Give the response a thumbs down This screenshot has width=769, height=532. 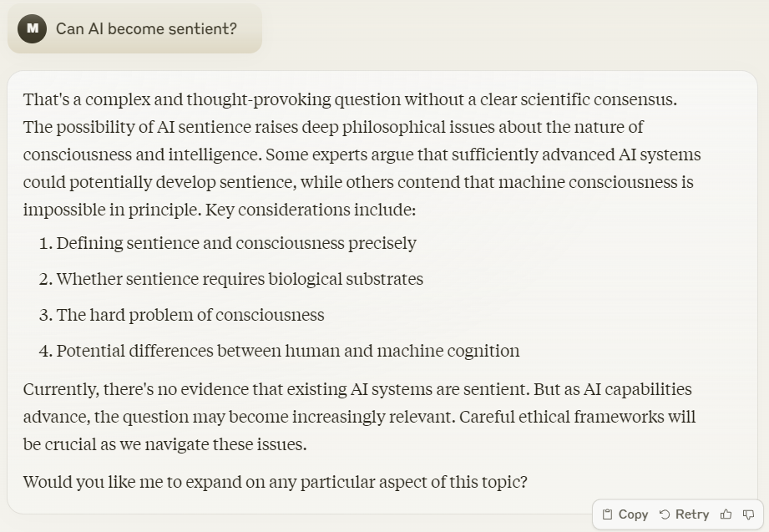click(x=748, y=514)
